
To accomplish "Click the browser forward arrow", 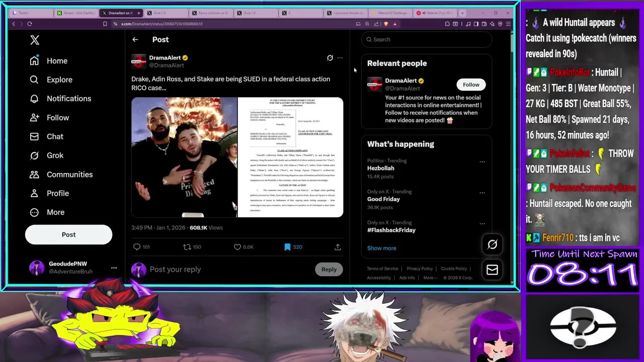I will point(21,24).
